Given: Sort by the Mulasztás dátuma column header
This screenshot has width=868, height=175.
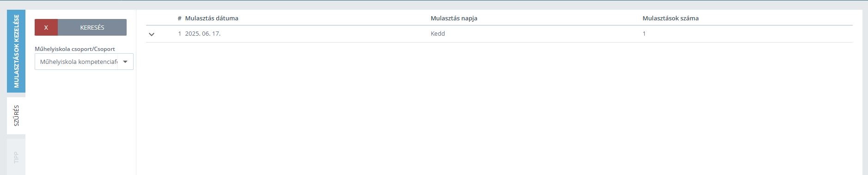Looking at the screenshot, I should (212, 19).
